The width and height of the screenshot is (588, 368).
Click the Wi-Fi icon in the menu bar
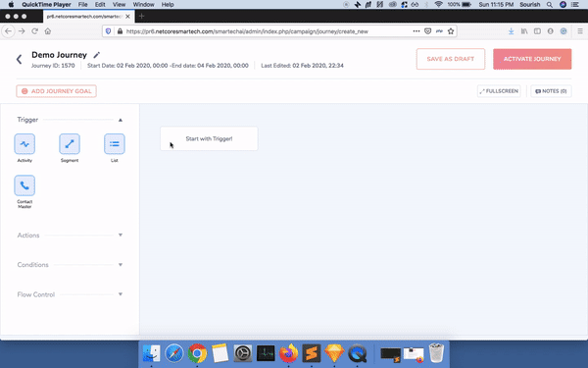pyautogui.click(x=438, y=5)
